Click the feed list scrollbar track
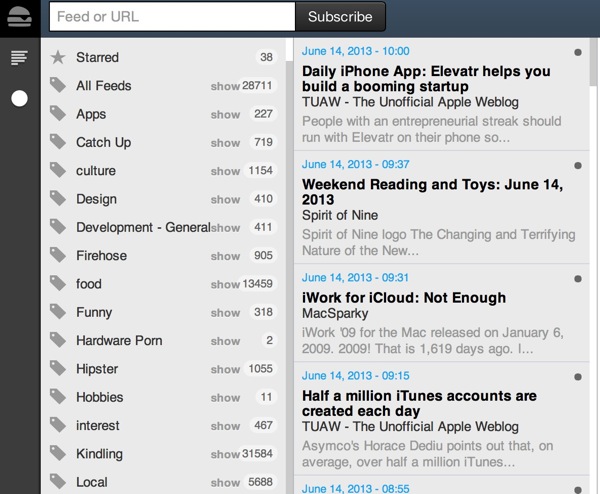 click(x=289, y=268)
